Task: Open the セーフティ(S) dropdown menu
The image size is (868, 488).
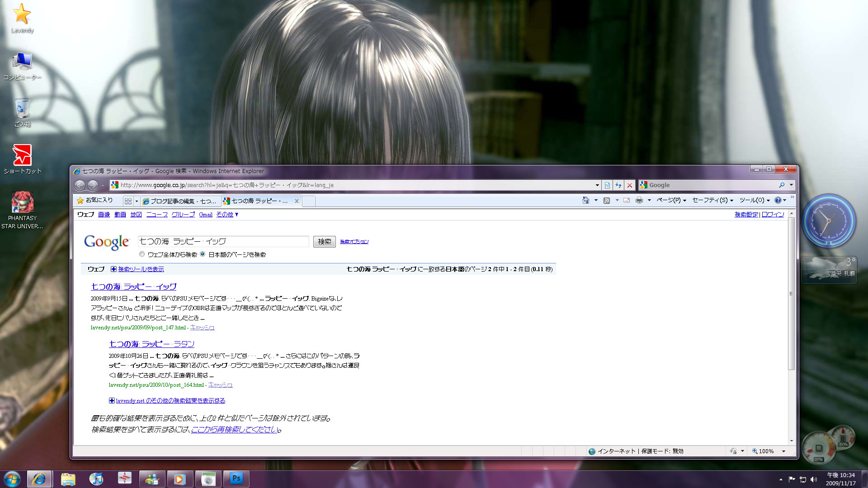Action: point(712,200)
